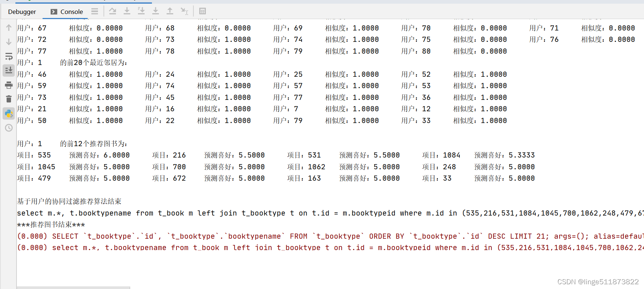Click text '用户: 7' in neighbor list

[x=285, y=109]
